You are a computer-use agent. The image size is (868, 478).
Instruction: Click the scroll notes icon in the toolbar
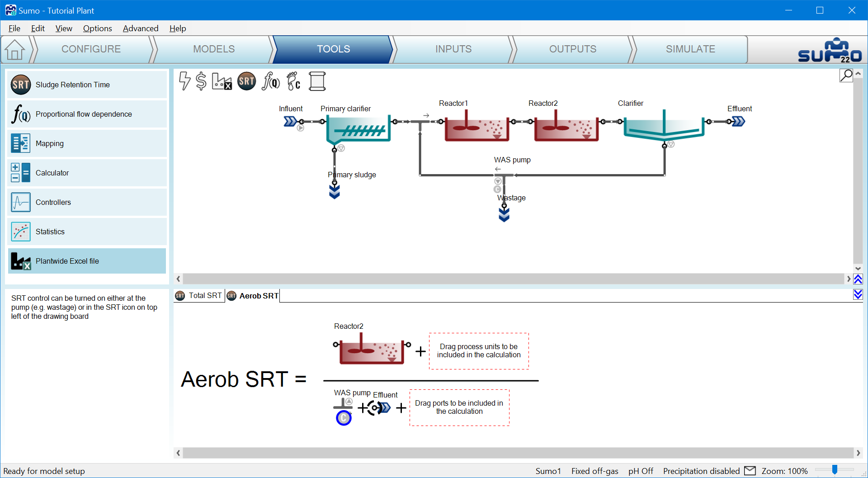(x=317, y=81)
